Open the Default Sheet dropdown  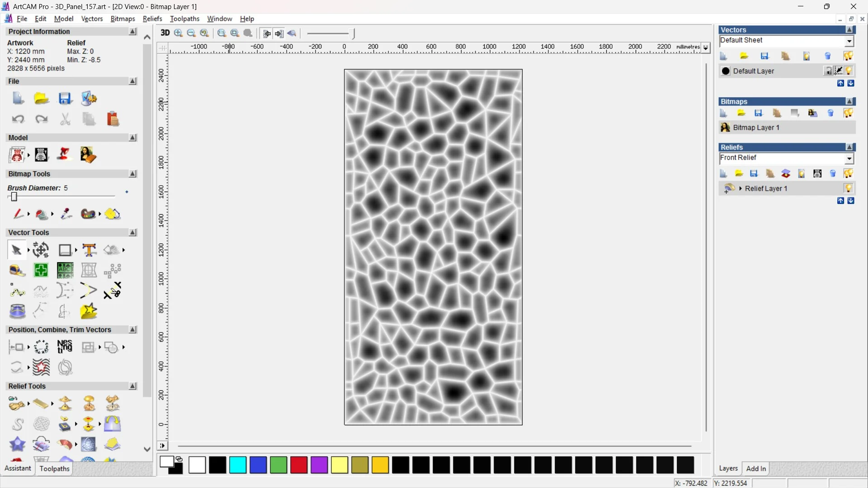(849, 41)
